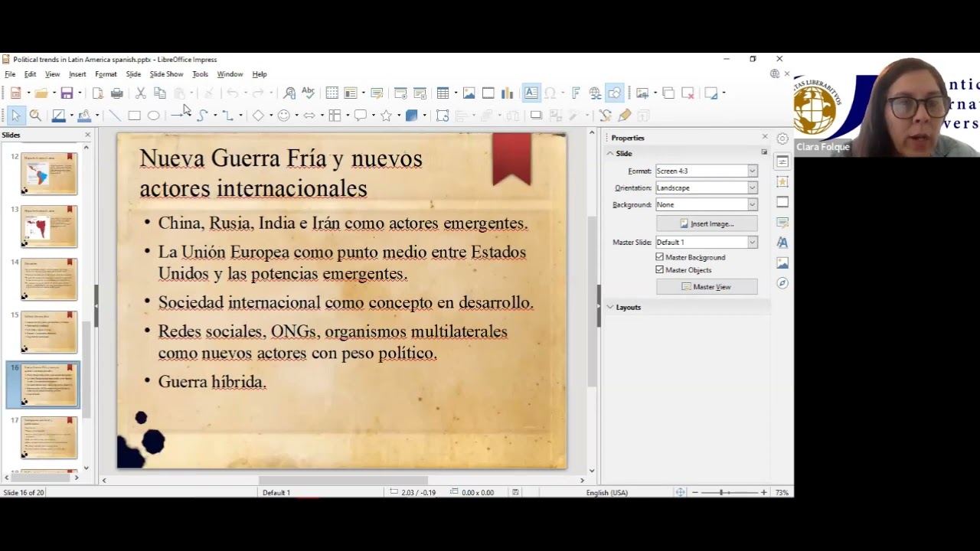This screenshot has height=551, width=980.
Task: Open sidebar Navigator deck
Action: pos(782,282)
